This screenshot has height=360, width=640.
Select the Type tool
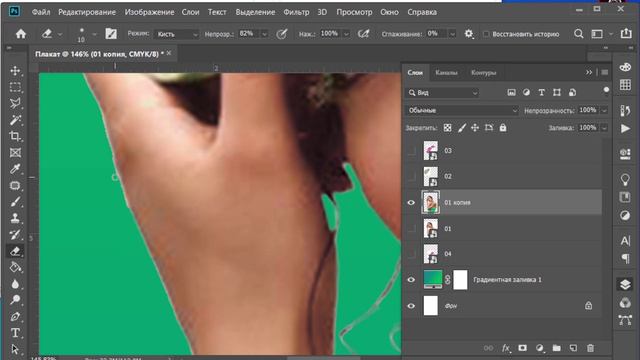[15, 333]
